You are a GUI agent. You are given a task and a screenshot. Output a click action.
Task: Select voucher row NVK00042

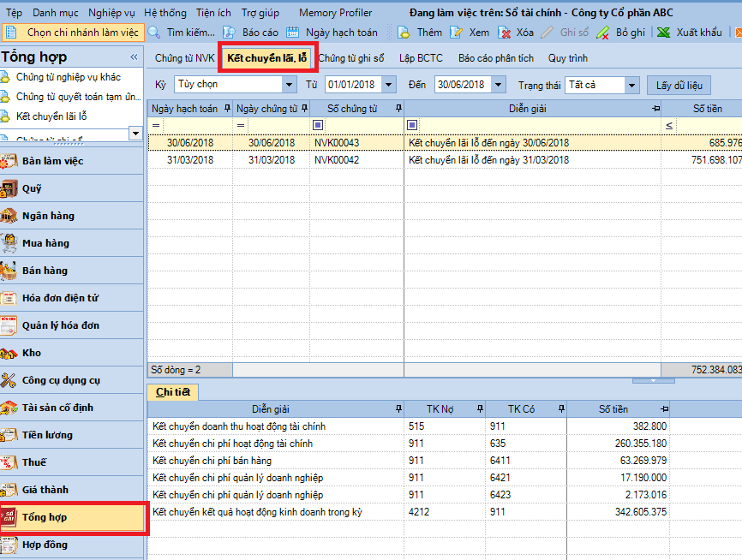[x=444, y=160]
